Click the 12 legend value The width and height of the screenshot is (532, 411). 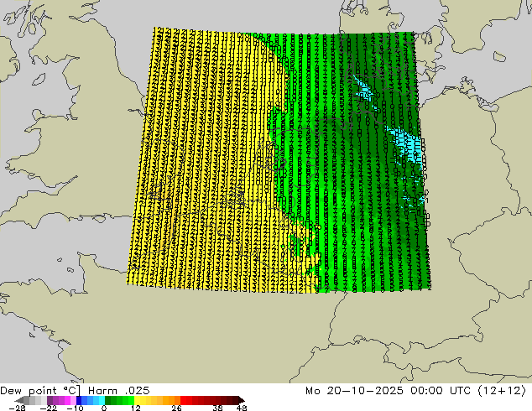pos(136,408)
